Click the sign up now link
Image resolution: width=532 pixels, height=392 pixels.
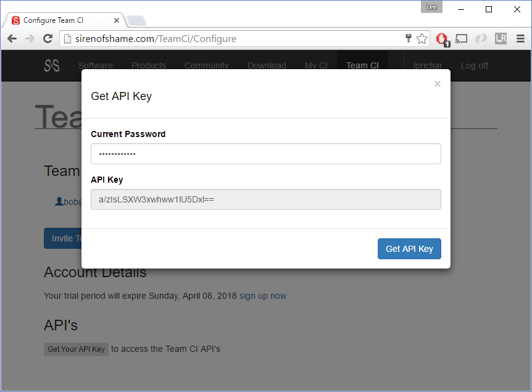263,296
